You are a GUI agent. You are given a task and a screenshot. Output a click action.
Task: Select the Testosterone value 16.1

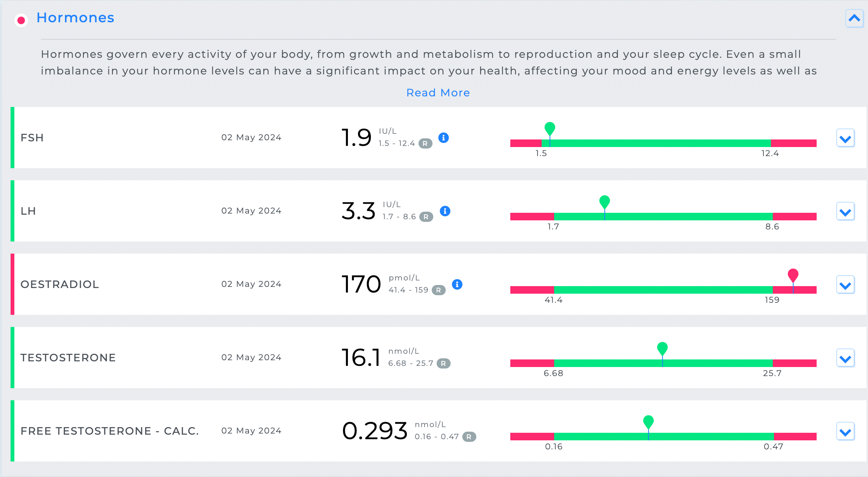[361, 358]
